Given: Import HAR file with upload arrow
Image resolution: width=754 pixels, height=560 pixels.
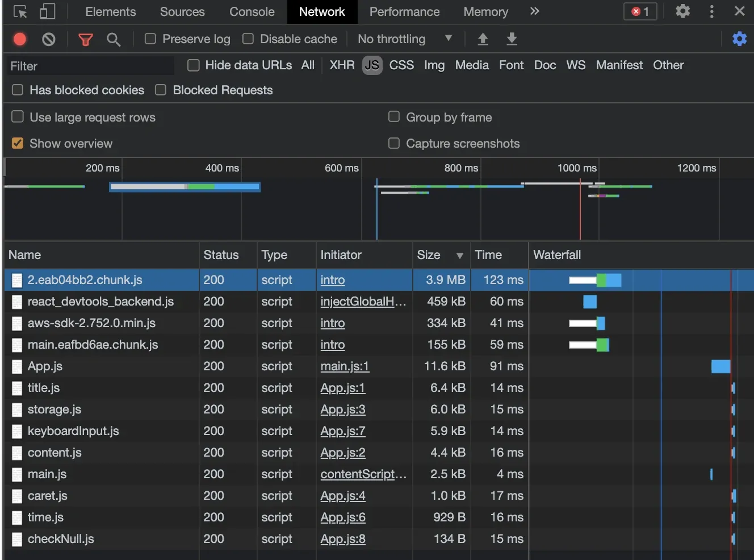Looking at the screenshot, I should tap(483, 39).
